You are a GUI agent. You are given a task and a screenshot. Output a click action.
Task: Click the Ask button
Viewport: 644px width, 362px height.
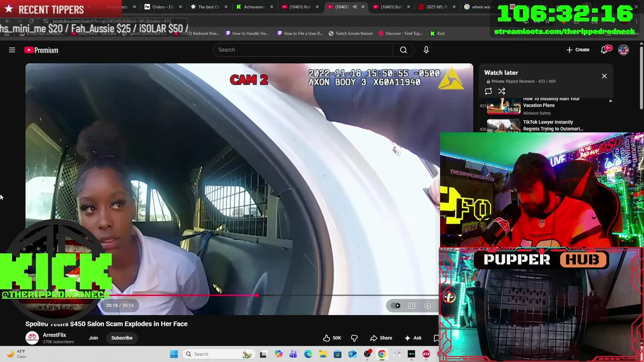coord(413,338)
